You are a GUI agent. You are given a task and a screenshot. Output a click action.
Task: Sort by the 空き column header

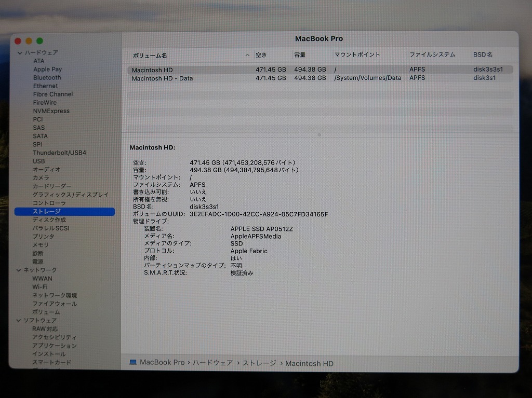pyautogui.click(x=261, y=55)
